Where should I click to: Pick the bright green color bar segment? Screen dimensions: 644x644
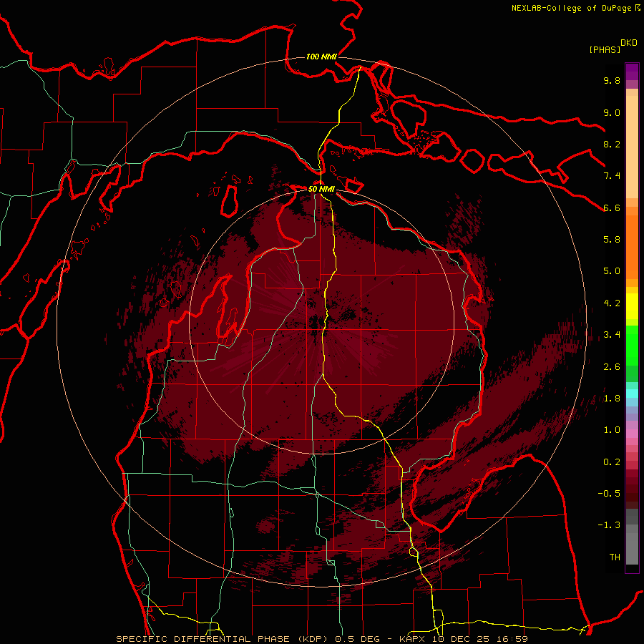point(632,346)
